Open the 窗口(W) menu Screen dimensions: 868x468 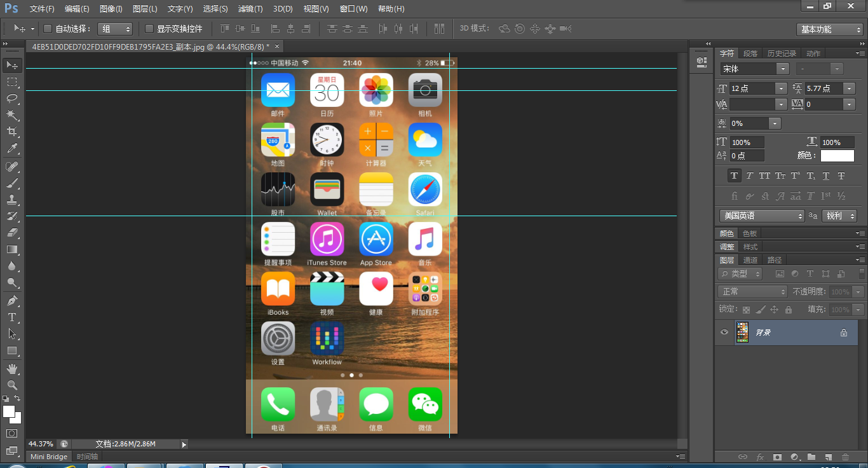tap(354, 9)
